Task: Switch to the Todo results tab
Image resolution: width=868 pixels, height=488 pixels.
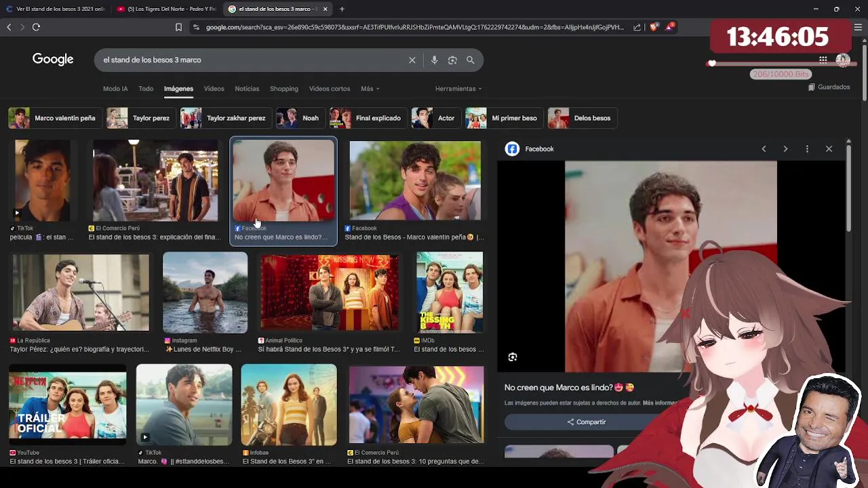Action: [x=146, y=89]
